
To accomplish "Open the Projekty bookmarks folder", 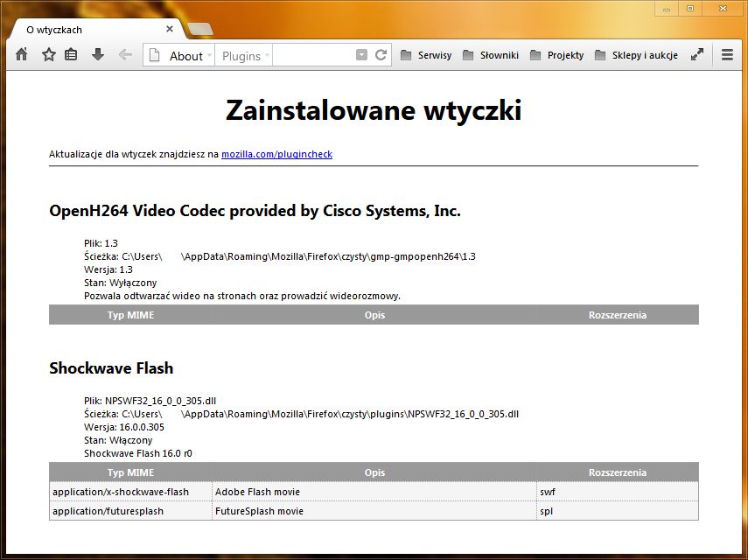I will click(557, 55).
